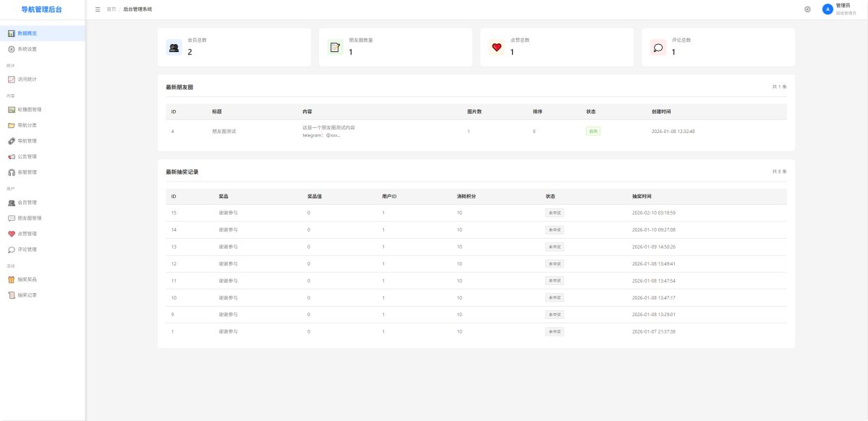868x421 pixels.
Task: Open 抽奖记录 in the sidebar
Action: 42,295
